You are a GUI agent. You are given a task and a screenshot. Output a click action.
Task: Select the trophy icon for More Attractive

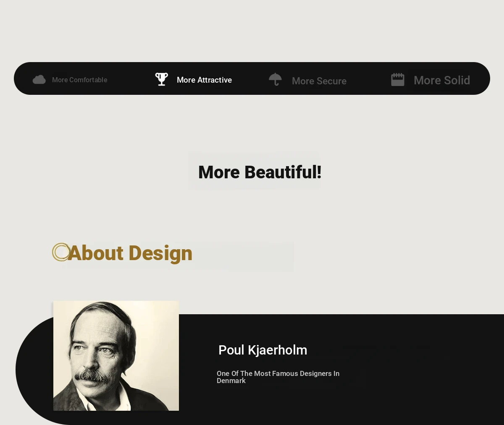click(x=162, y=79)
